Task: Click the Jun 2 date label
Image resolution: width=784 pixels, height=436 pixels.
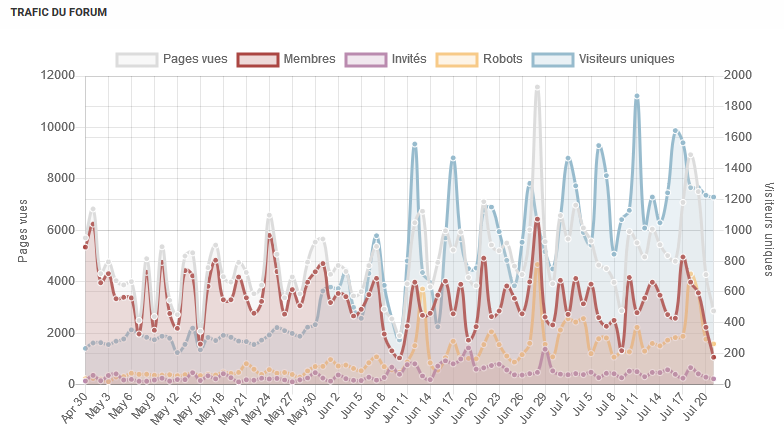Action: click(x=329, y=406)
